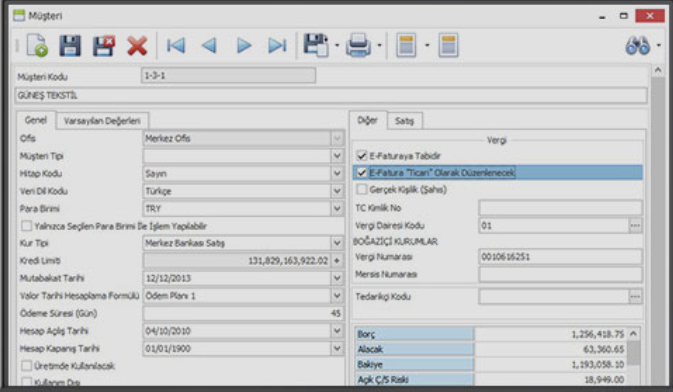Screen dimensions: 673x392
Task: Open Hesap Açılış Tarihi date picker
Action: click(337, 331)
